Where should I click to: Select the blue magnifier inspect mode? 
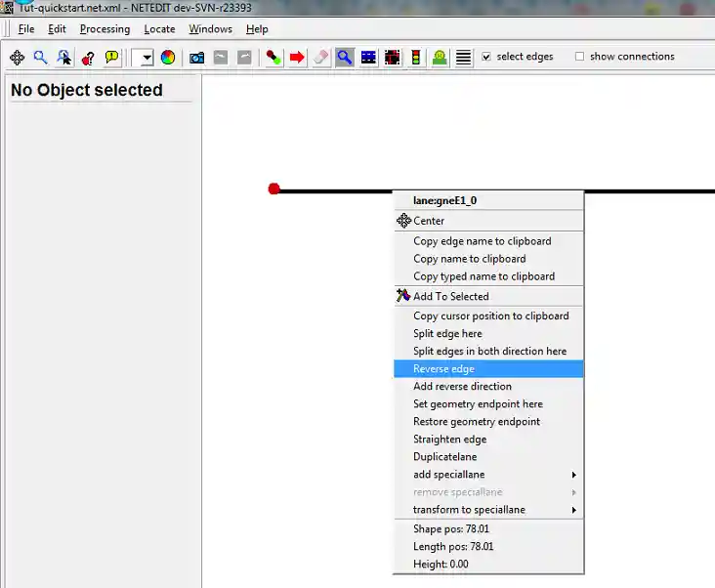pos(344,58)
